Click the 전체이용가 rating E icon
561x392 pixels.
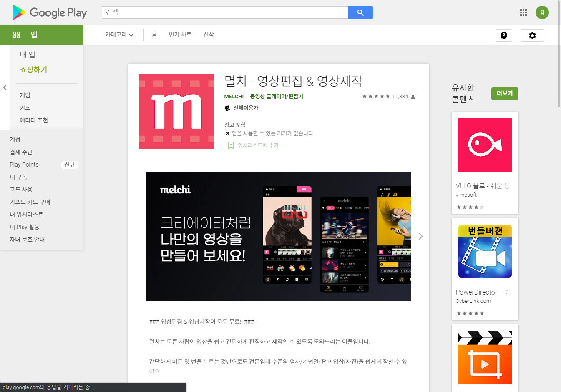(x=227, y=108)
